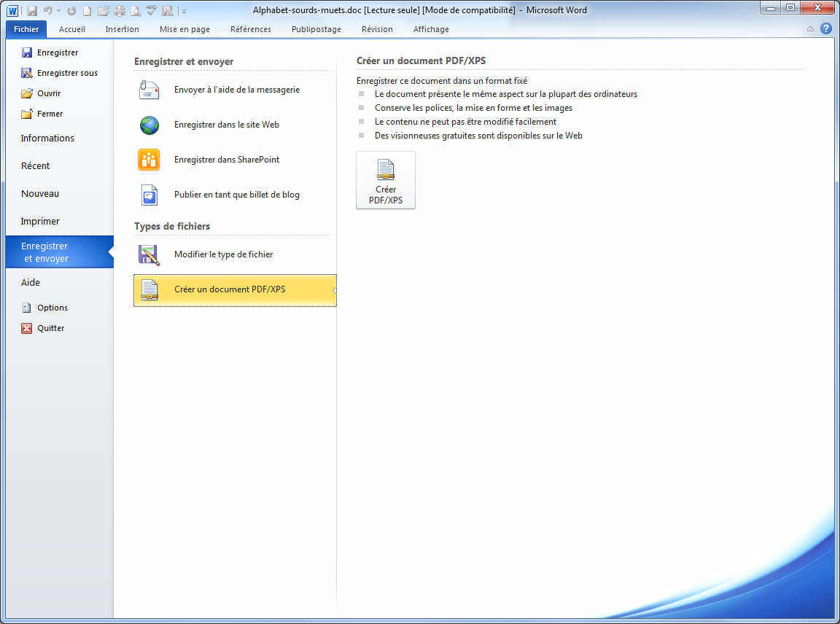
Task: Choose Envoyer à l'aide de la messagerie
Action: tap(235, 90)
